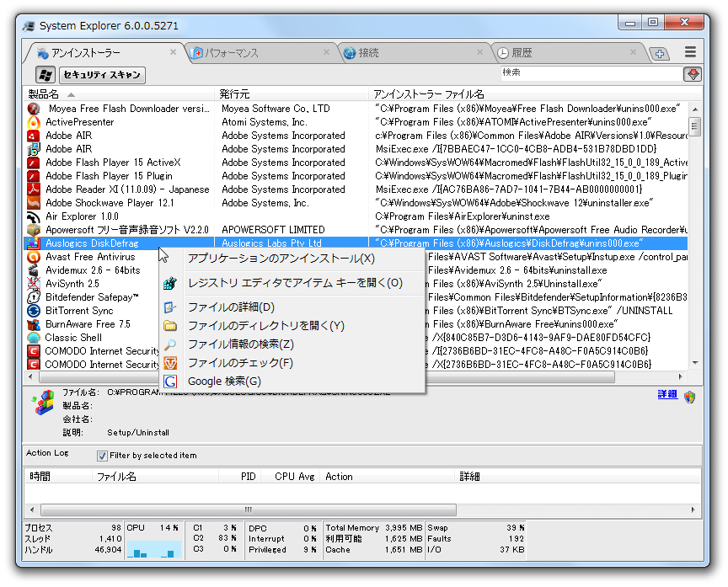Viewport: 728px width, 587px height.
Task: Click the 時間 column header in Action Log
Action: tap(58, 477)
